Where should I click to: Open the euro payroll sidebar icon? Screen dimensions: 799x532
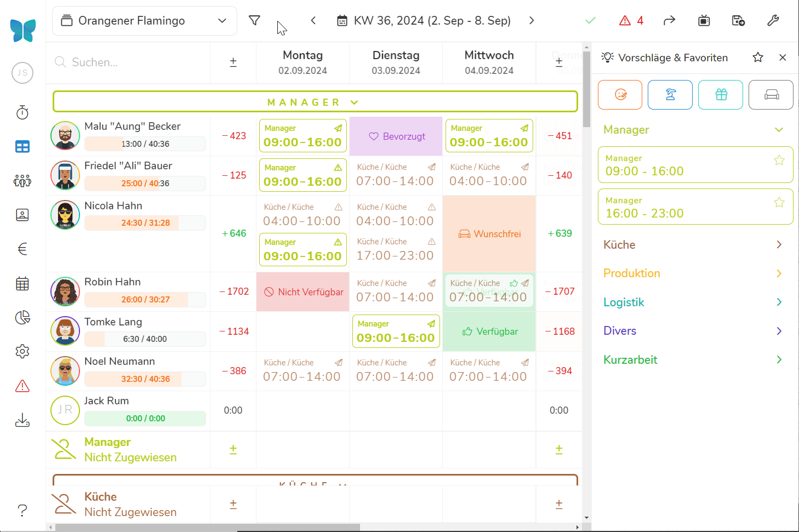pos(22,249)
